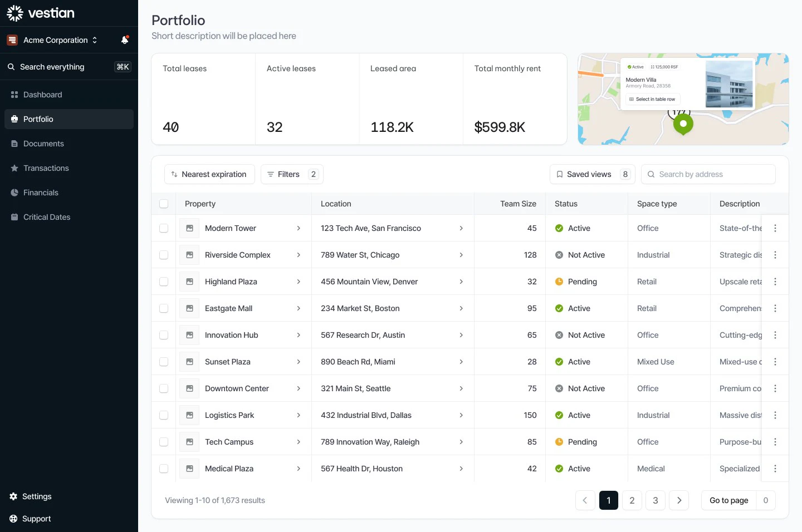The image size is (802, 532).
Task: Click the image icon for Innovation Hub
Action: (x=189, y=335)
